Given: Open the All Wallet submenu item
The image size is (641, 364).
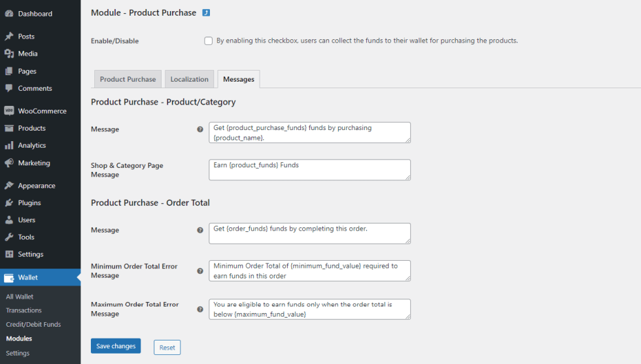Looking at the screenshot, I should 20,297.
